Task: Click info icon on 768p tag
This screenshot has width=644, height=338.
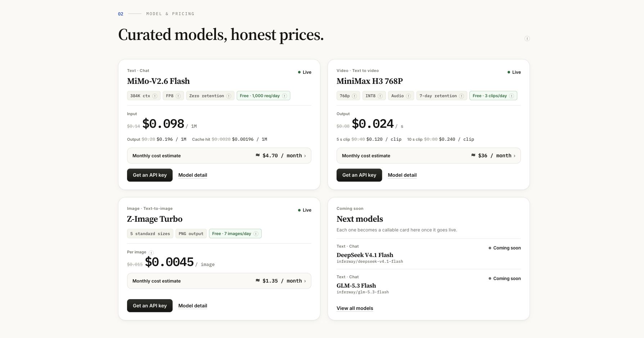Action: tap(354, 96)
